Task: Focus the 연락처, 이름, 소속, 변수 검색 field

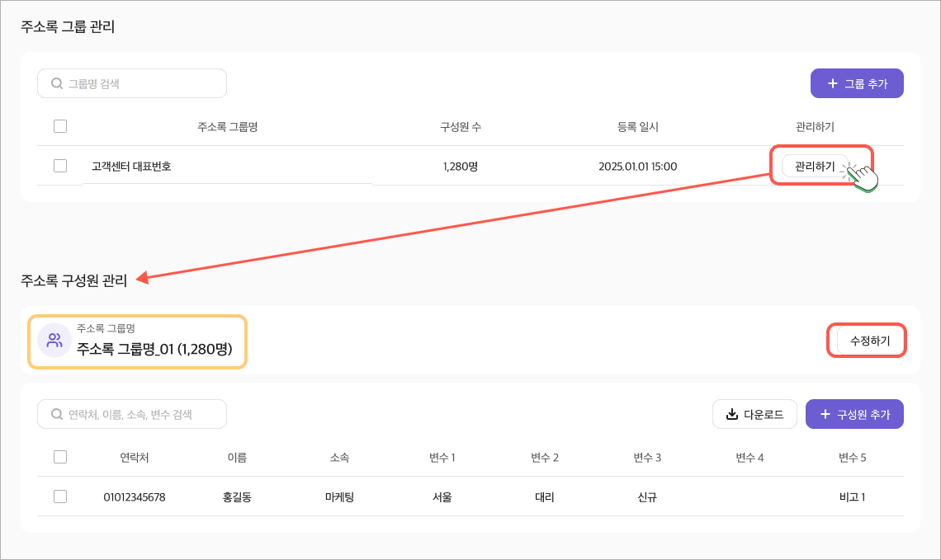Action: (132, 414)
